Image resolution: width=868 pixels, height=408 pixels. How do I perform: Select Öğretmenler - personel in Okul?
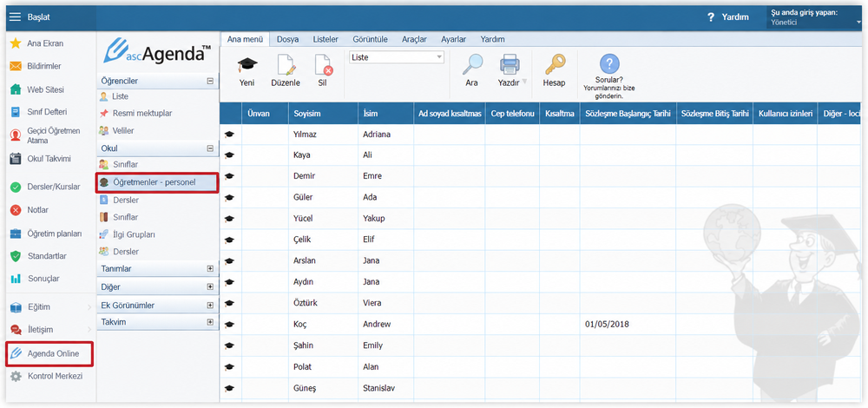click(158, 182)
